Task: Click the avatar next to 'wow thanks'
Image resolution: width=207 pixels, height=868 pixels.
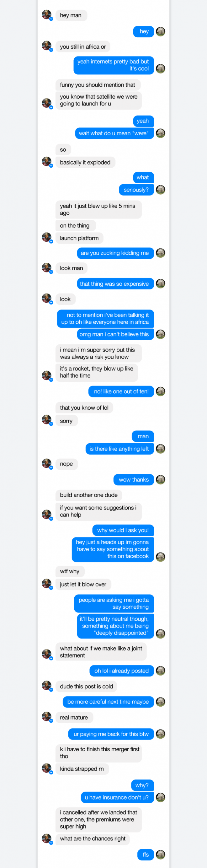Action: tap(161, 479)
